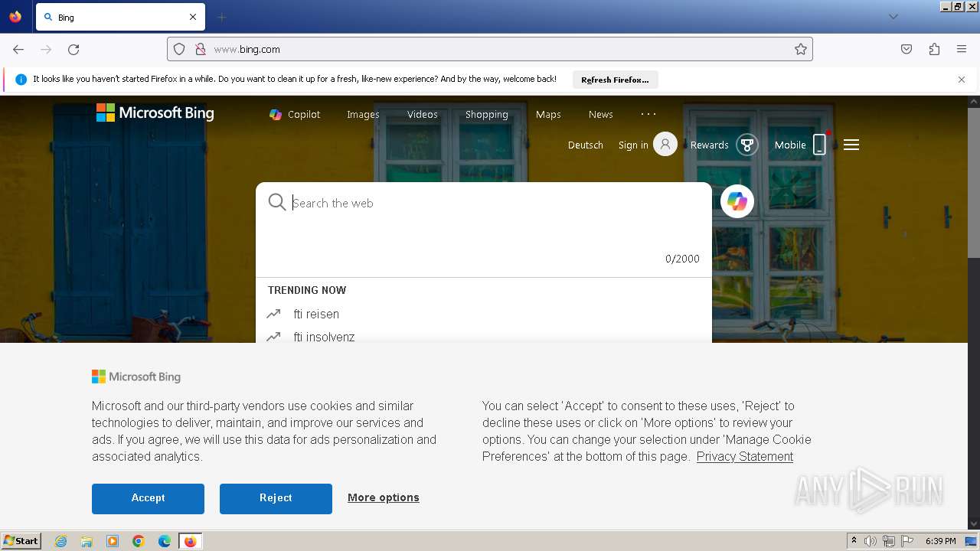Open the News tab on Bing
980x551 pixels.
click(x=601, y=114)
